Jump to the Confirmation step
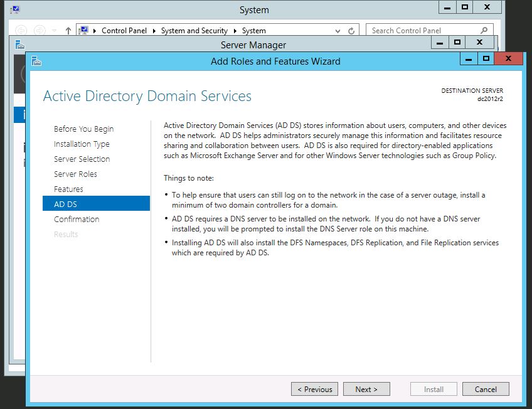 [x=77, y=219]
